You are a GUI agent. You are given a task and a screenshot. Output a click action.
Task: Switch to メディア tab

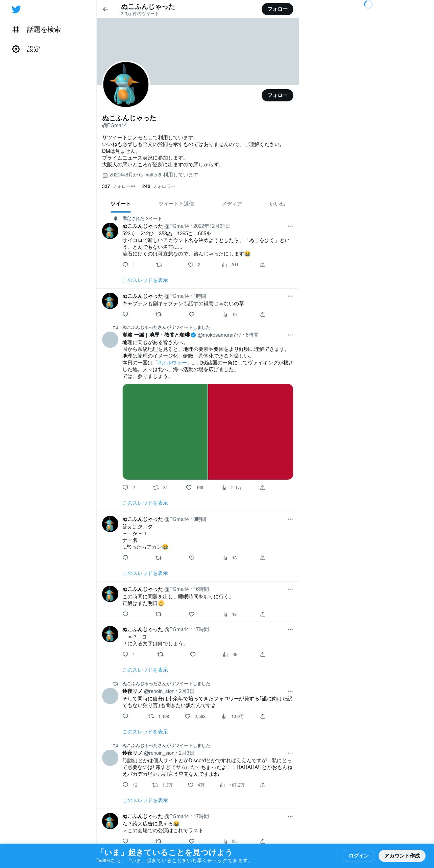click(x=232, y=204)
